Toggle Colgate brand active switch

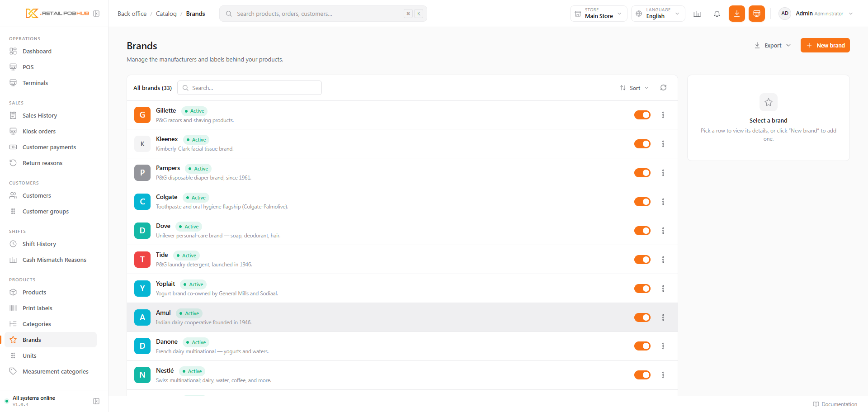click(x=642, y=202)
